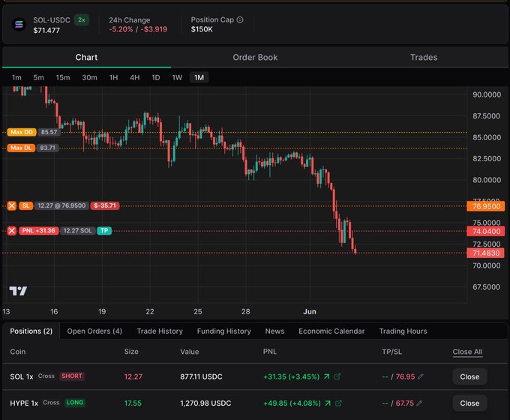
Task: Open the Open Orders (4) tab
Action: (x=94, y=331)
